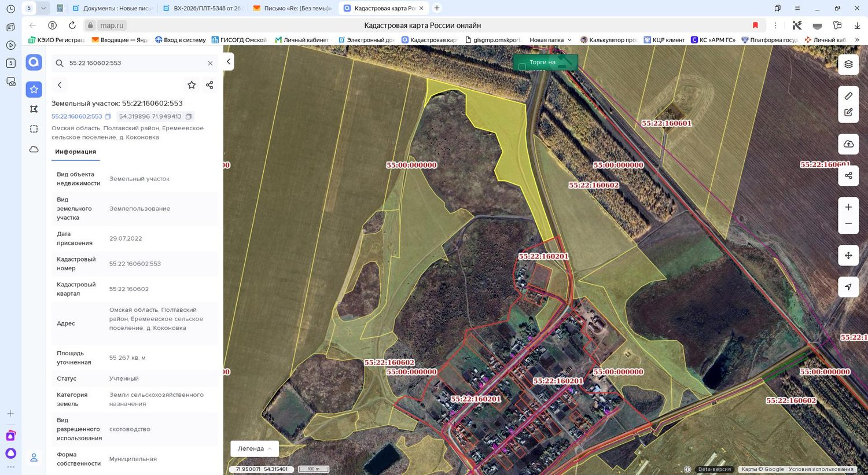868x475 pixels.
Task: Copy the cadastral number 55:22:160602:553
Action: (x=108, y=116)
